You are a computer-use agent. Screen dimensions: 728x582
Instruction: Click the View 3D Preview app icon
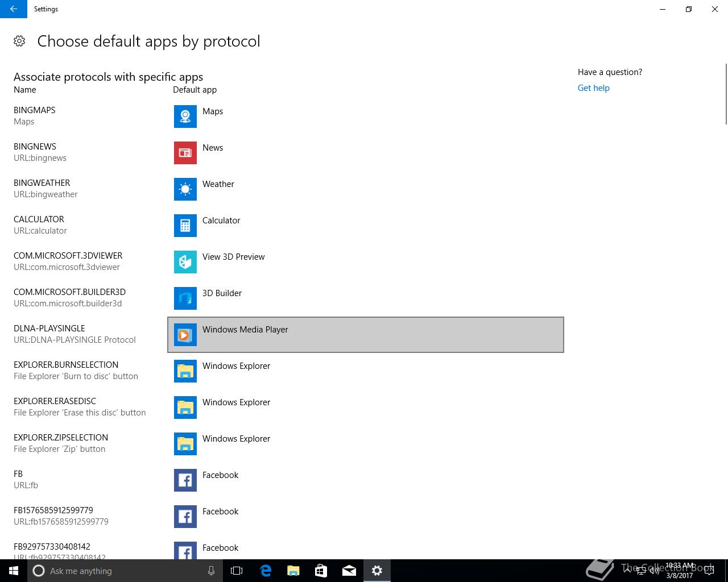(185, 262)
